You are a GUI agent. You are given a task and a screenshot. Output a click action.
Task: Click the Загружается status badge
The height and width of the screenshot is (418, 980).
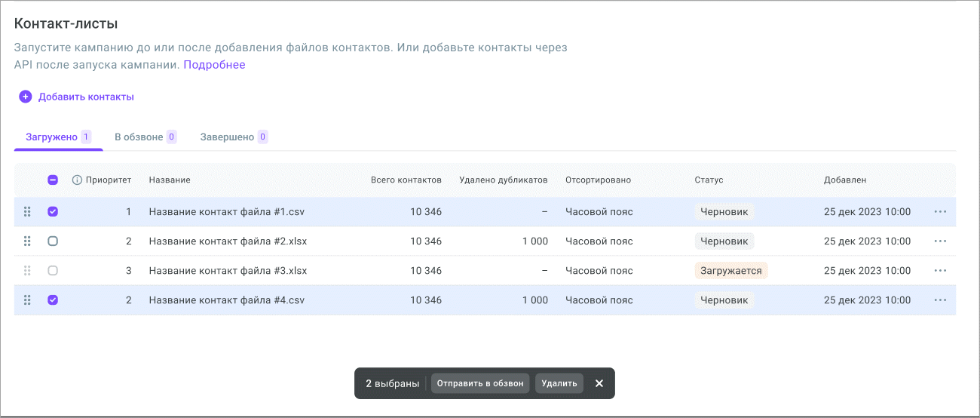730,271
